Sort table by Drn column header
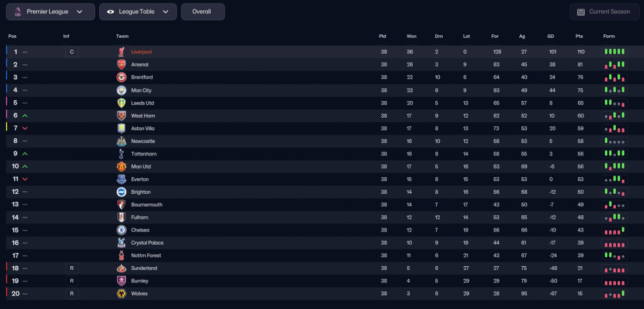The image size is (644, 309). click(x=439, y=36)
